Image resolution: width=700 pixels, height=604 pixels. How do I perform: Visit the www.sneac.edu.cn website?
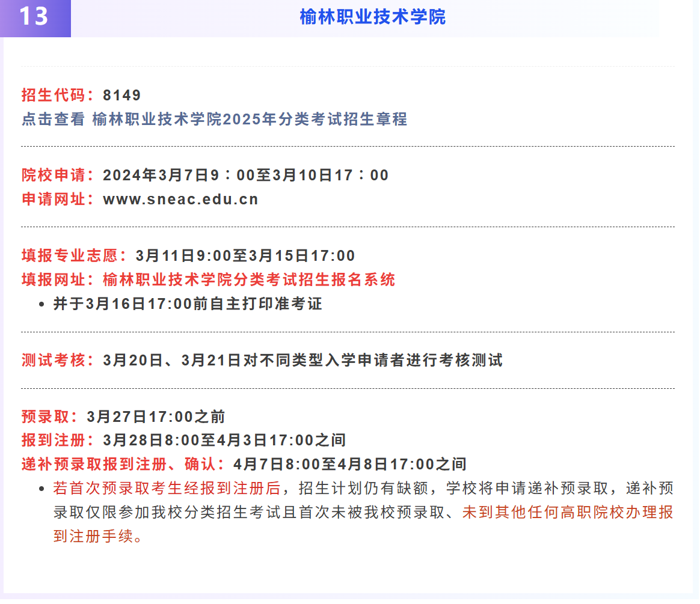[x=180, y=200]
